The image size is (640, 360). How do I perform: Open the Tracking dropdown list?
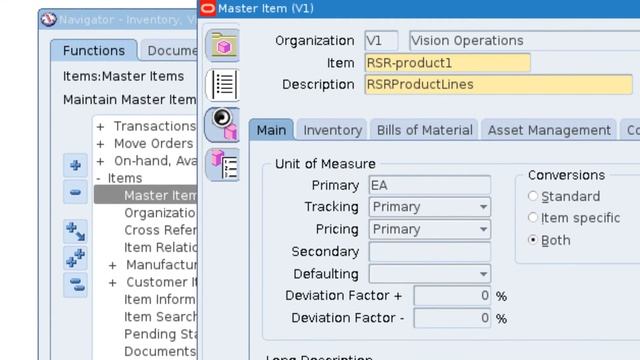(429, 207)
